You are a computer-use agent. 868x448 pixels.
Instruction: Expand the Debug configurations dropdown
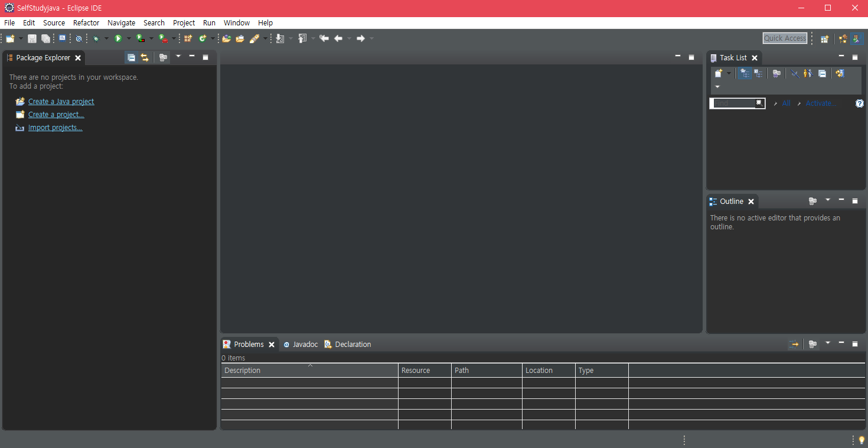[x=106, y=38]
